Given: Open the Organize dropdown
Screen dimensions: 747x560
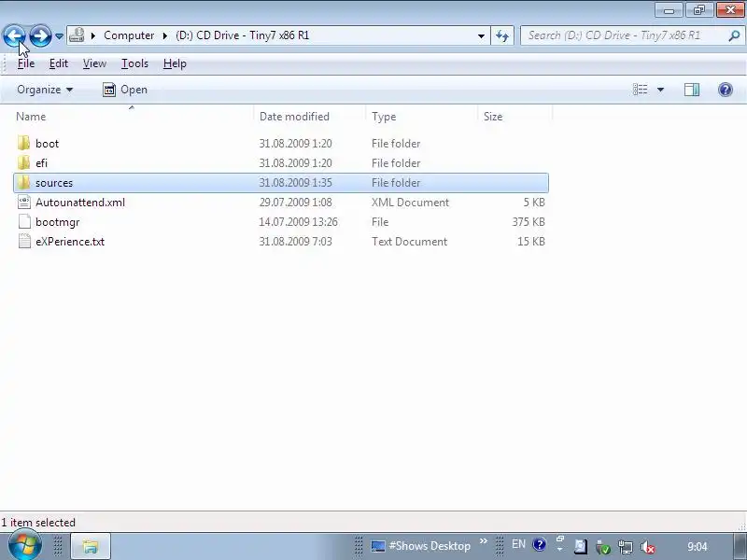Looking at the screenshot, I should [45, 90].
